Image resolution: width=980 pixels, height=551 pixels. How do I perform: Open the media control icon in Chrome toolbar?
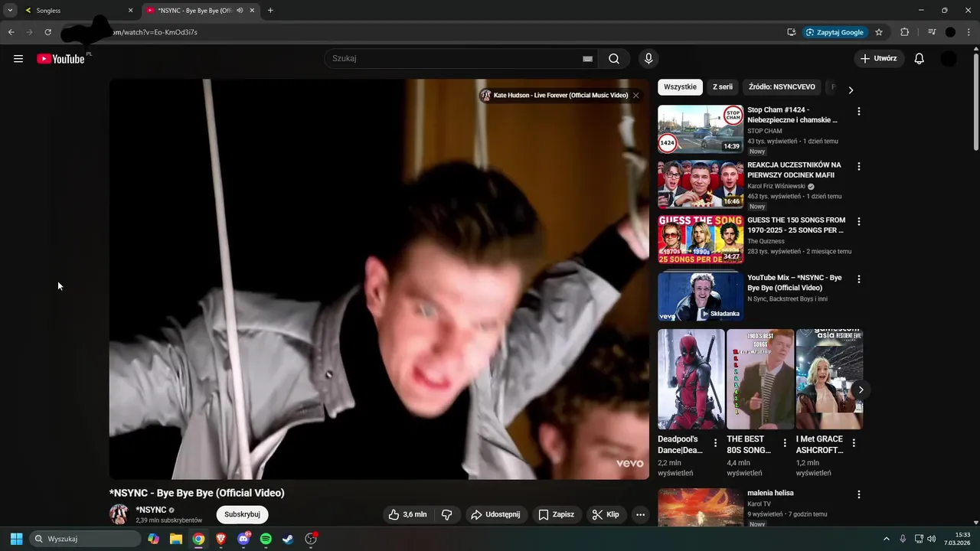932,32
